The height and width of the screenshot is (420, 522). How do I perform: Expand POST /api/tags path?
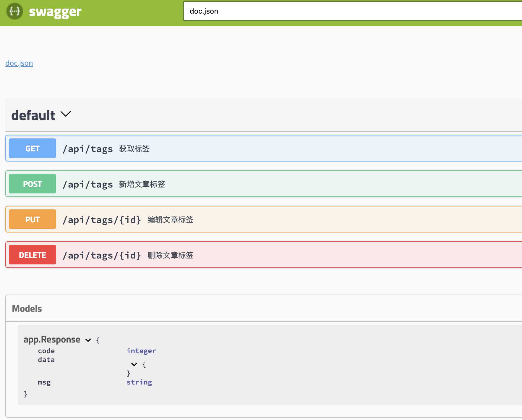(x=87, y=184)
